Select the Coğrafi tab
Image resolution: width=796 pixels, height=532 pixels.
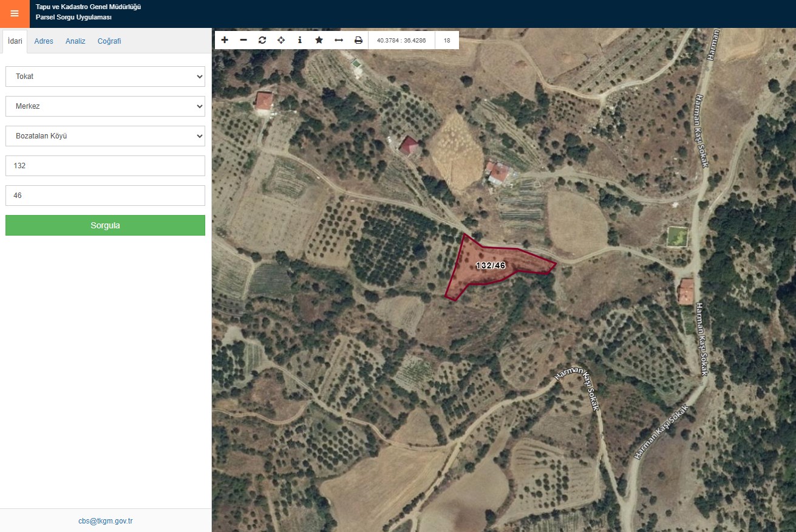(109, 41)
